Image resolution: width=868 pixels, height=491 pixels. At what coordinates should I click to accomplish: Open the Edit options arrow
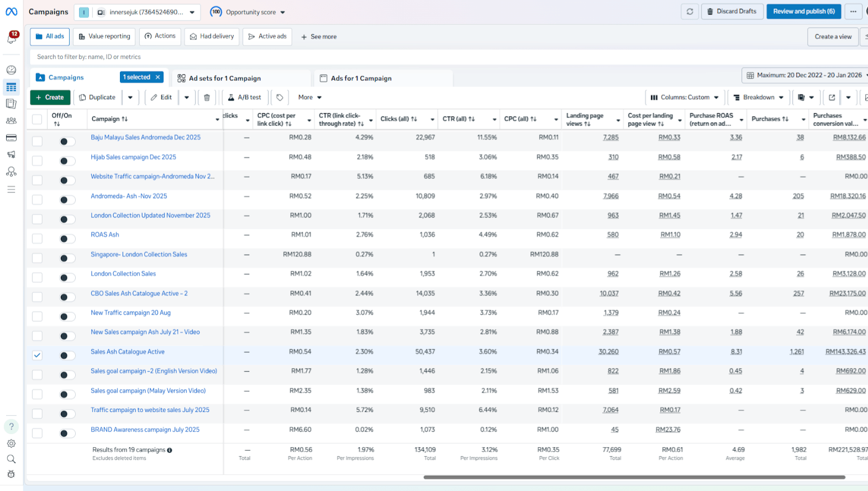pyautogui.click(x=187, y=97)
